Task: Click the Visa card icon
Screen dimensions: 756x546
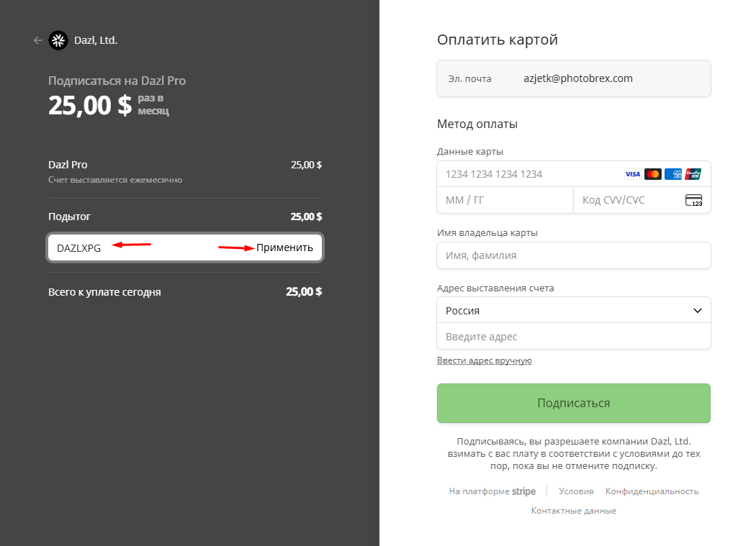Action: tap(632, 174)
